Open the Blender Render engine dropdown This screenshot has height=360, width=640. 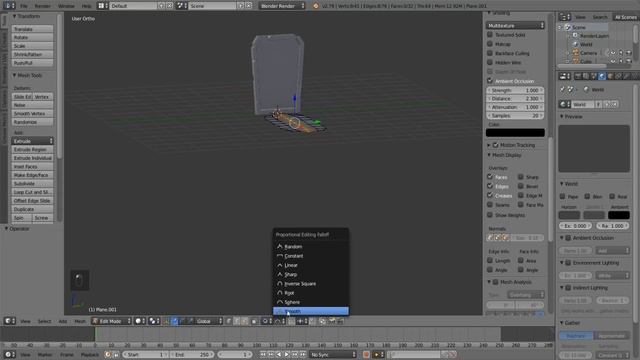282,6
